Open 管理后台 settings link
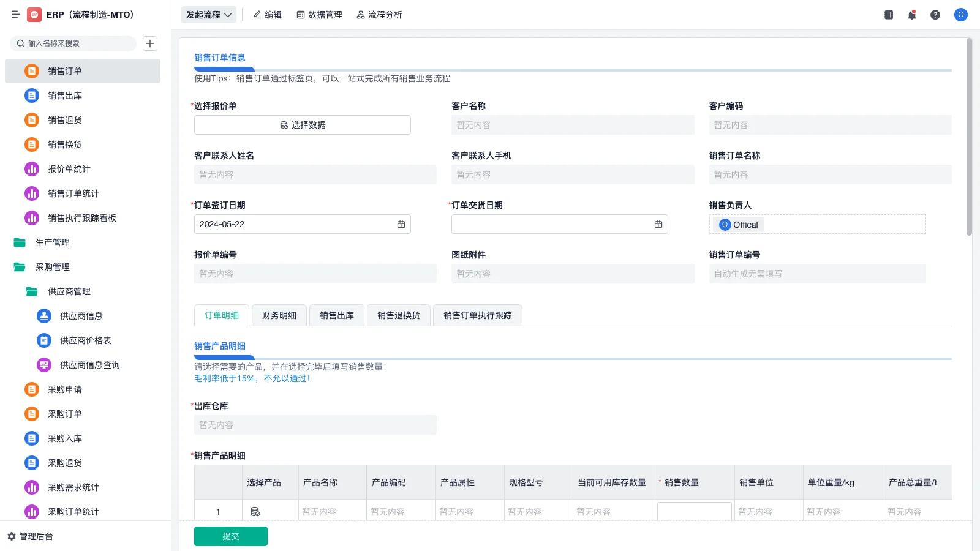Screen dimensions: 980x551 [x=31, y=536]
